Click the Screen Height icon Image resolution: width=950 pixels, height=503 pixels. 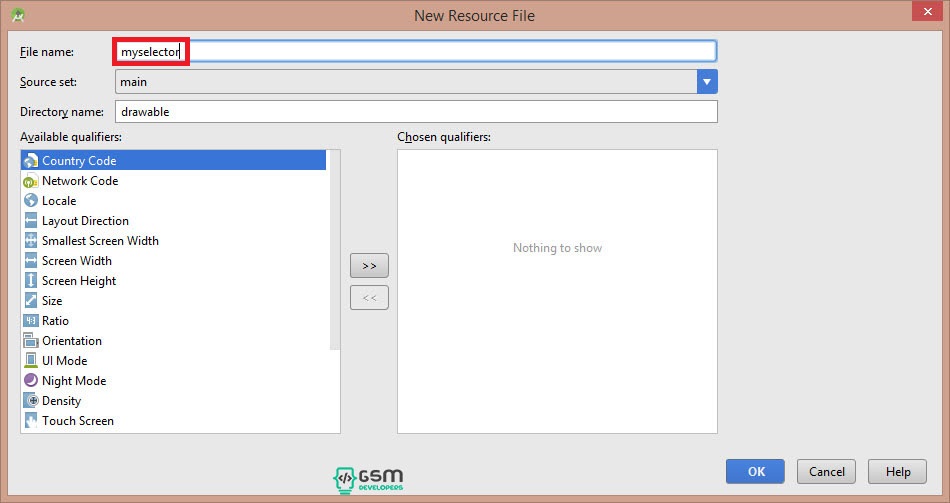30,281
